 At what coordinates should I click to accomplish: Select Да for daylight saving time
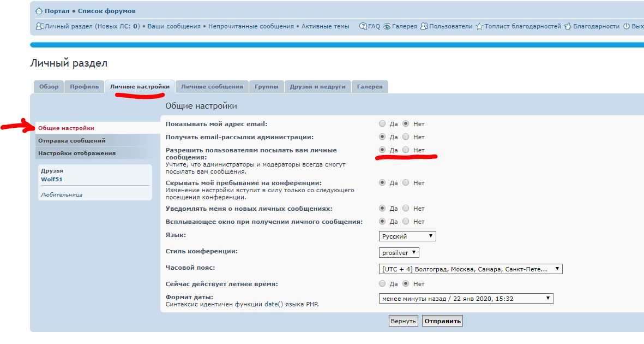pos(382,284)
